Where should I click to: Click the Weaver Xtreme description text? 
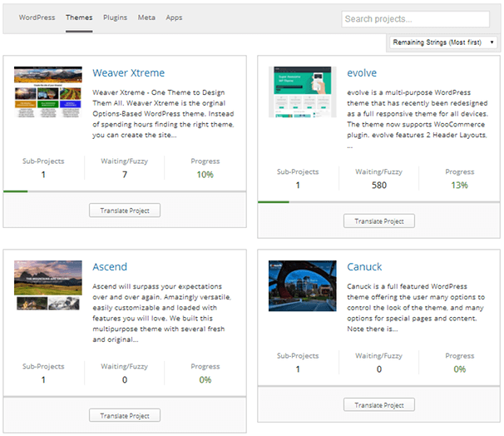coord(163,114)
